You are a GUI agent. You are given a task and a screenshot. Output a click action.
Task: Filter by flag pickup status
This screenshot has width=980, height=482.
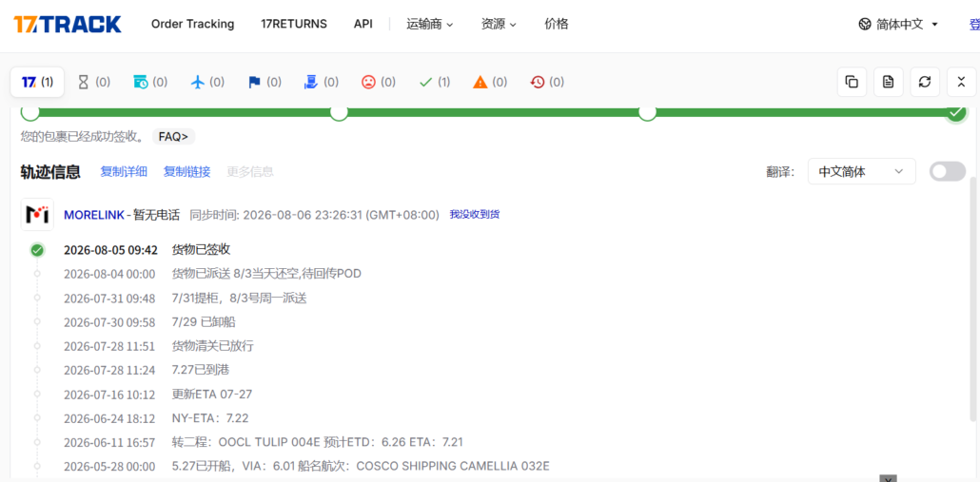click(x=265, y=82)
